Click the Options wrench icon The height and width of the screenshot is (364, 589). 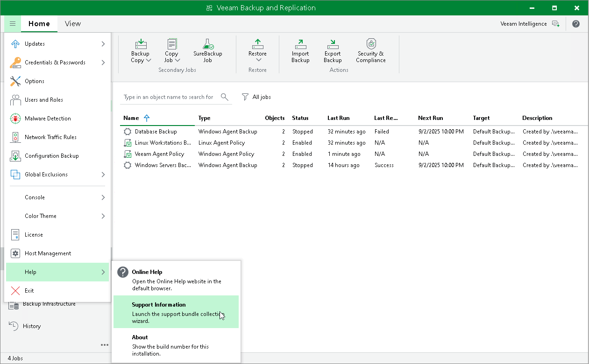click(x=15, y=81)
